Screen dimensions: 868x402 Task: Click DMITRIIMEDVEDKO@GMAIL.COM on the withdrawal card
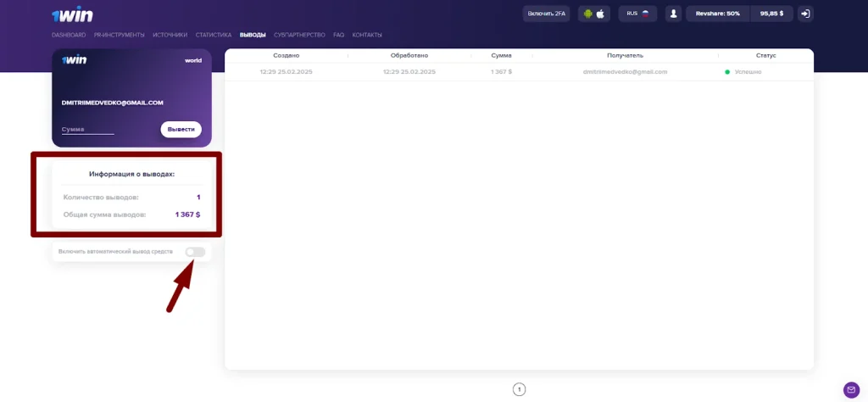click(113, 103)
